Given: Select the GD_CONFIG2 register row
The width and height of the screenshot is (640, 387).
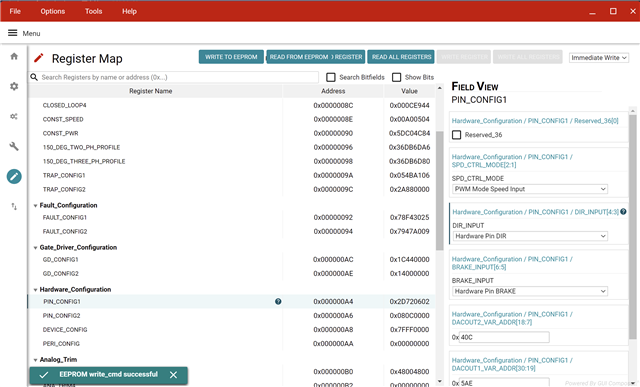Looking at the screenshot, I should 231,274.
